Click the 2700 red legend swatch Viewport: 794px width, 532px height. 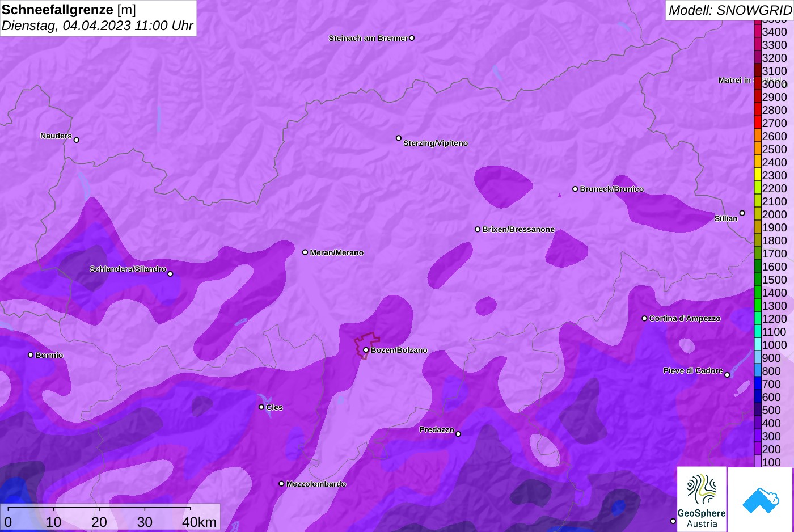coord(758,123)
